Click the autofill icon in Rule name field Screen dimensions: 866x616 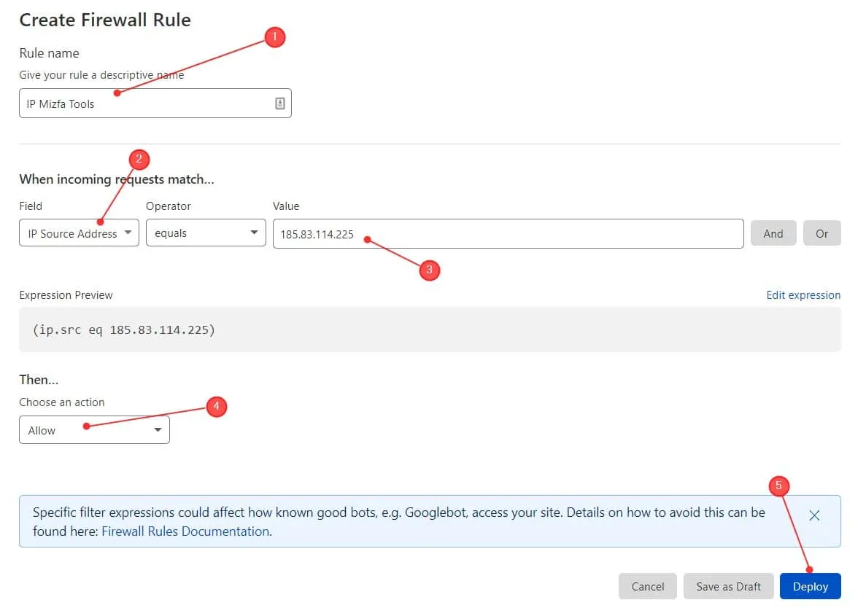click(280, 104)
